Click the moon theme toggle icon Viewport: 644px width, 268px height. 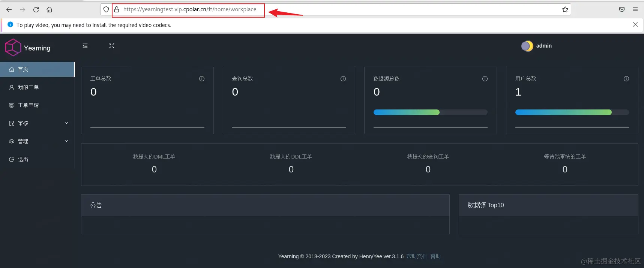click(527, 46)
